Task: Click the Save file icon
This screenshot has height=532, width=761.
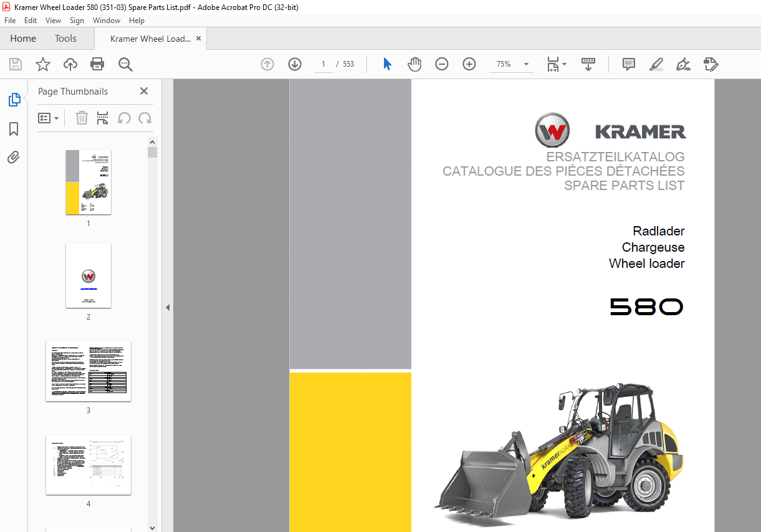Action: click(x=16, y=64)
